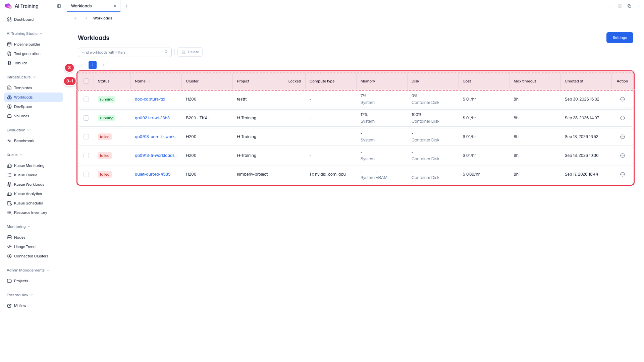Collapse the Admin Managements section
This screenshot has width=644, height=362.
pyautogui.click(x=28, y=270)
